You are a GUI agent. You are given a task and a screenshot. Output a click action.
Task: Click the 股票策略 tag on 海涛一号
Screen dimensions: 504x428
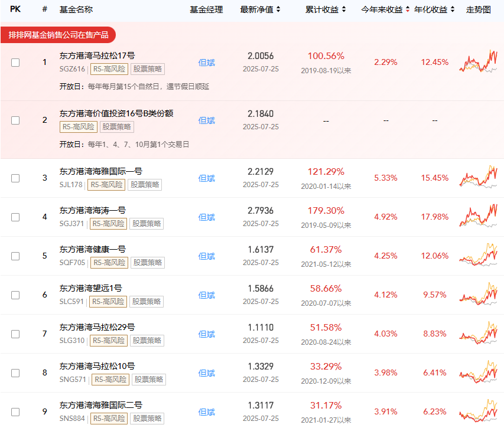[147, 224]
